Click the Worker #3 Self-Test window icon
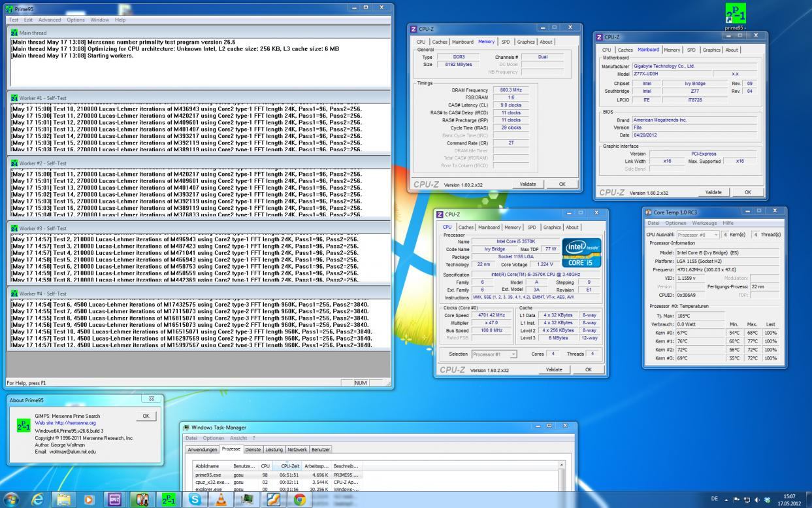Viewport: 812px width, 508px height. coord(14,228)
